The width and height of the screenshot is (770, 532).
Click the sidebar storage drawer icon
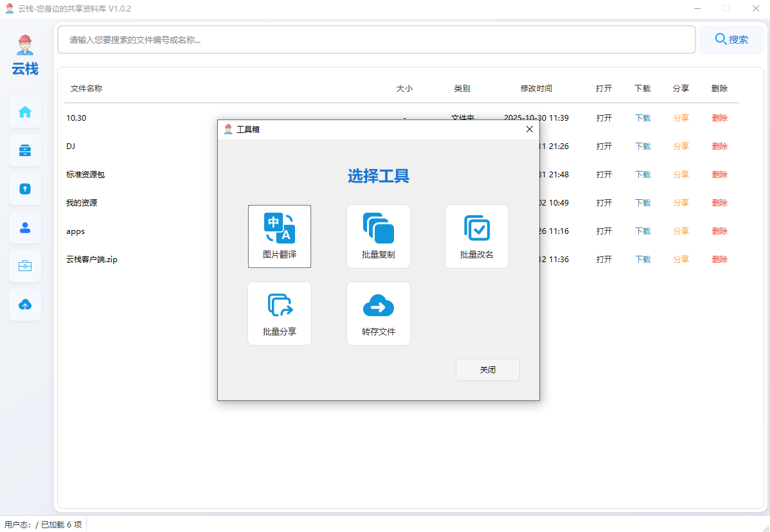25,151
